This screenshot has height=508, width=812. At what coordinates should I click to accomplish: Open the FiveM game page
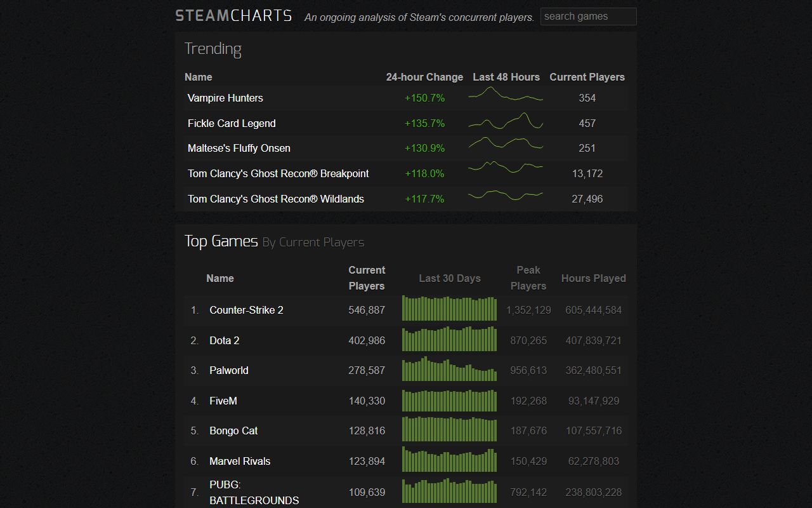point(223,401)
